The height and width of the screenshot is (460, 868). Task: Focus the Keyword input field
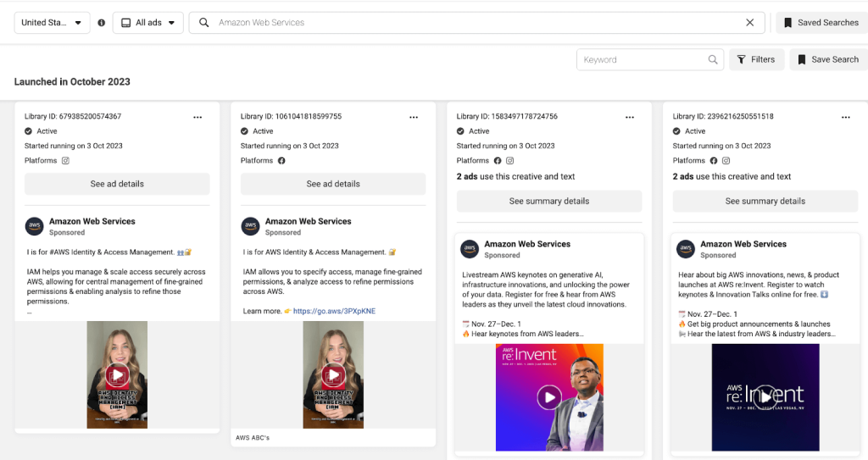[x=643, y=60]
